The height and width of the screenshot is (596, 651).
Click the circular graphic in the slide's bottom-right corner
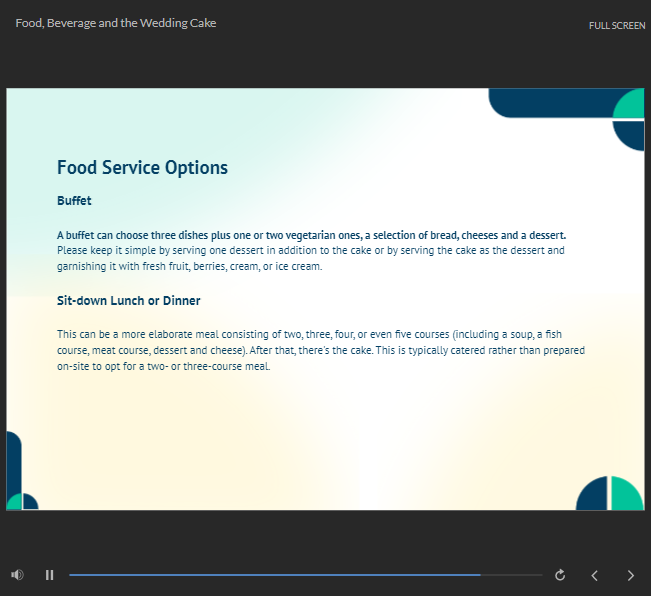(x=610, y=494)
